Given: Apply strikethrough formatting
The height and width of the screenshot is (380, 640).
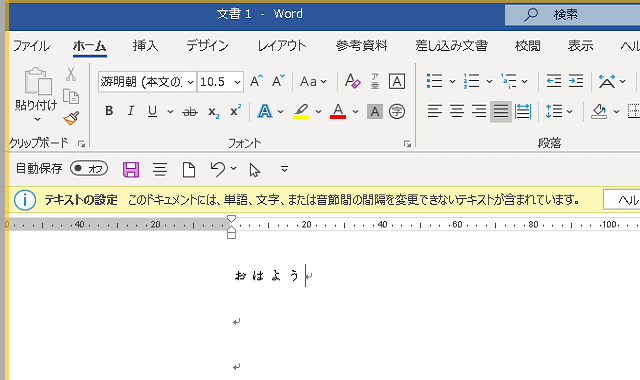Looking at the screenshot, I should coord(190,111).
